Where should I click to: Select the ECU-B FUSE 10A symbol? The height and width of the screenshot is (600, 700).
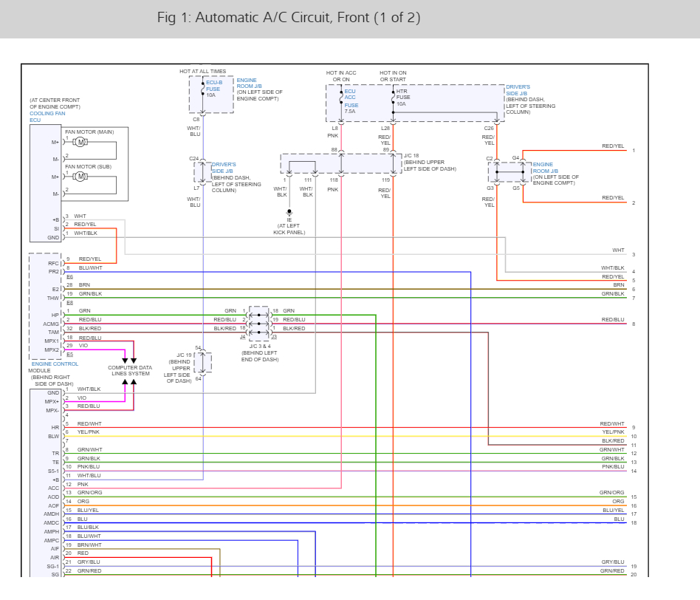(x=205, y=89)
